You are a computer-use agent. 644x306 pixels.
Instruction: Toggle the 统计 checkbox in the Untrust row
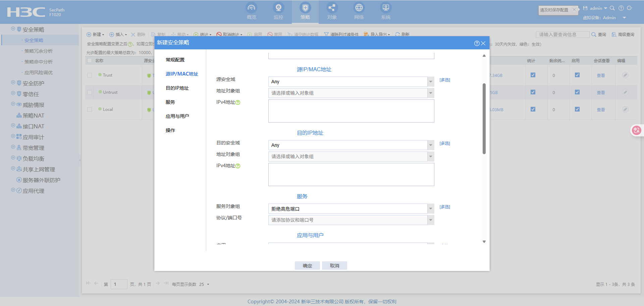point(533,92)
